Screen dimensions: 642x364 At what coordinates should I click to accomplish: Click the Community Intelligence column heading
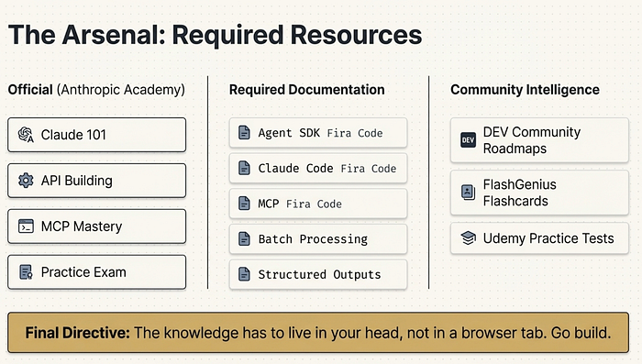(x=525, y=90)
